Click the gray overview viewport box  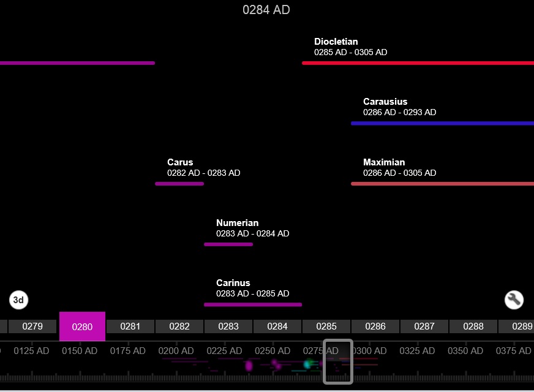(x=338, y=362)
